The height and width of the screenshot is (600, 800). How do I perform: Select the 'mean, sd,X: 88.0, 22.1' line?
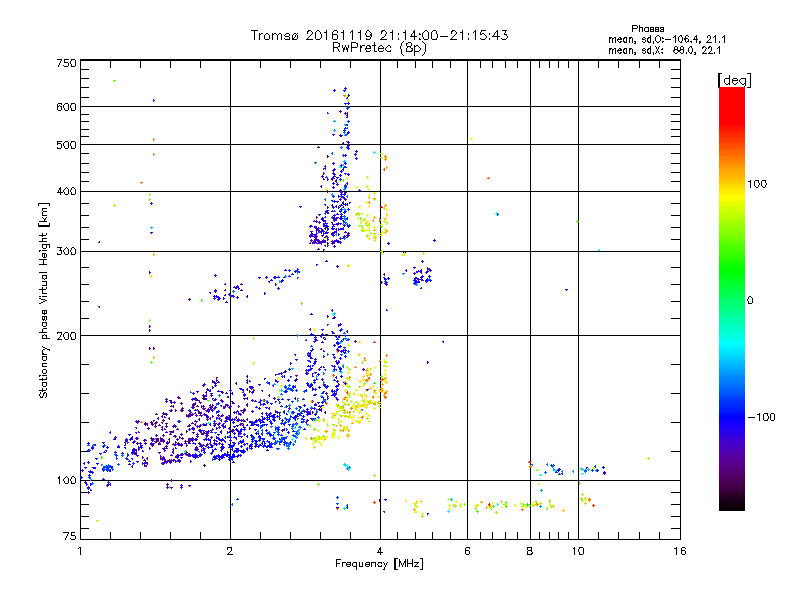(x=664, y=51)
